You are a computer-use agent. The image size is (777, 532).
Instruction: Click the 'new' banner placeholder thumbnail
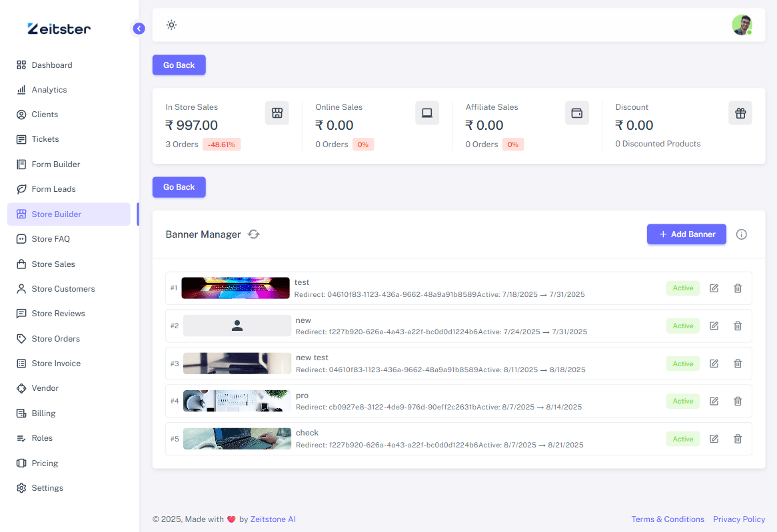pyautogui.click(x=237, y=326)
